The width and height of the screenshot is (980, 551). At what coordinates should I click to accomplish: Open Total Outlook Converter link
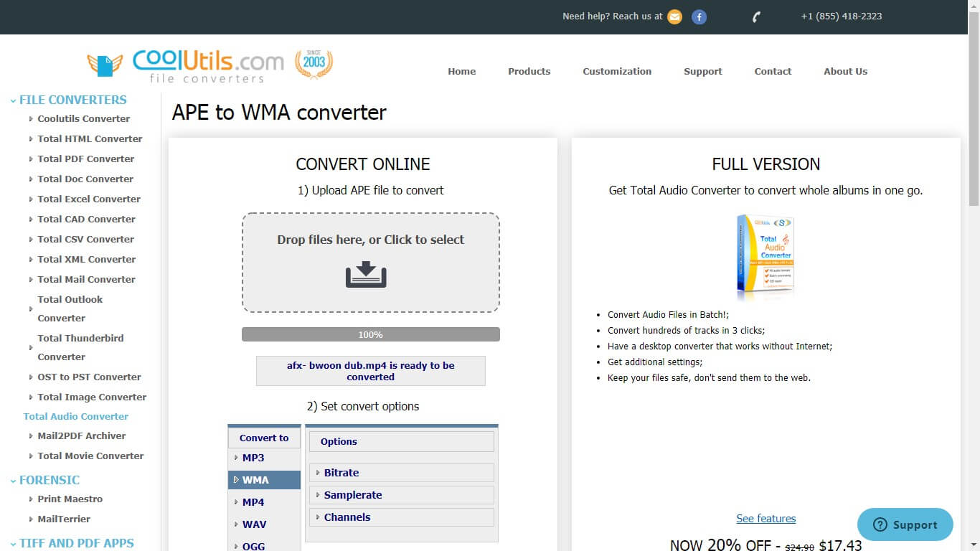point(70,309)
